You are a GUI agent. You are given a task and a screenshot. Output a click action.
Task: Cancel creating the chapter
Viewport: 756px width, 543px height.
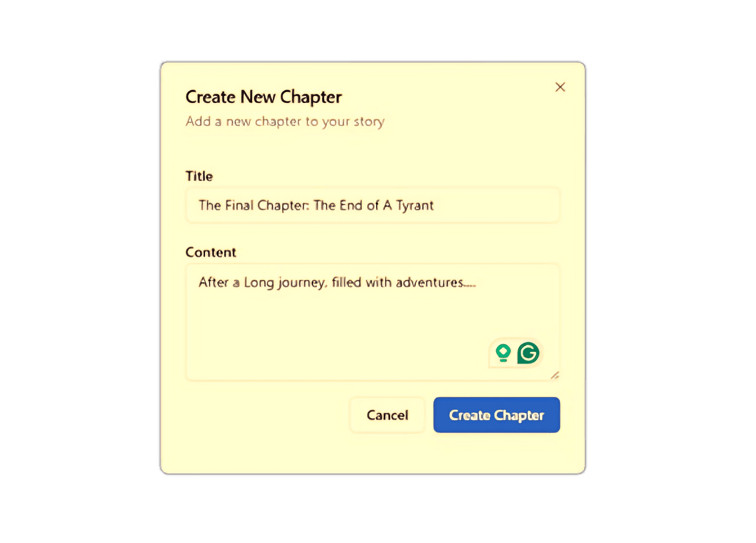(x=387, y=415)
